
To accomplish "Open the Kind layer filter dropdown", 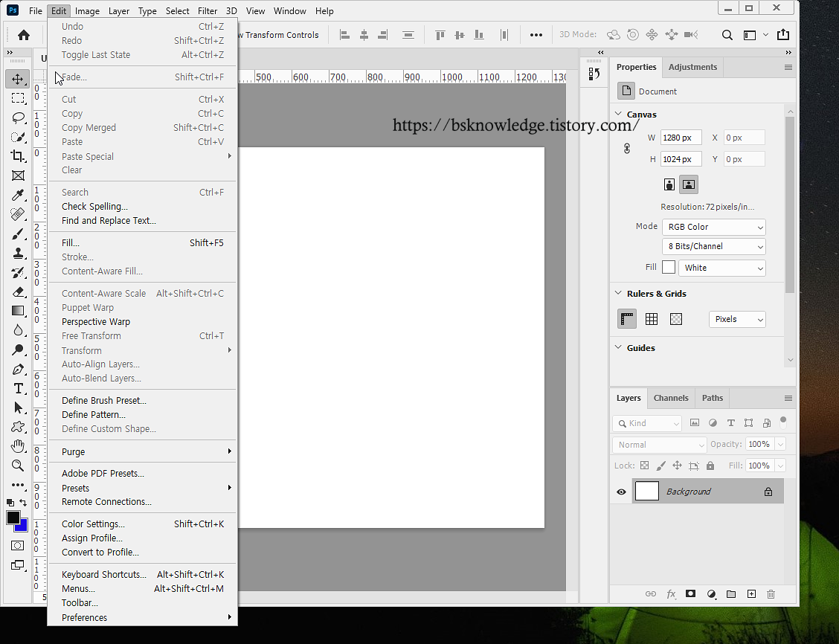I will (x=647, y=423).
